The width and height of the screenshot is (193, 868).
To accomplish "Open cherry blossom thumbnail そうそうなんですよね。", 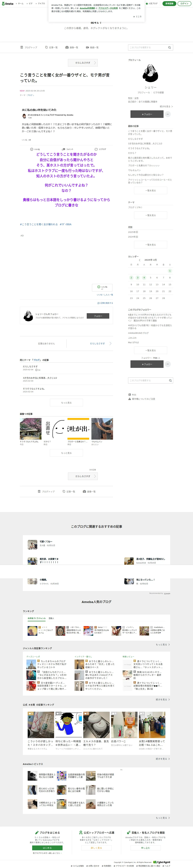I will tap(31, 429).
